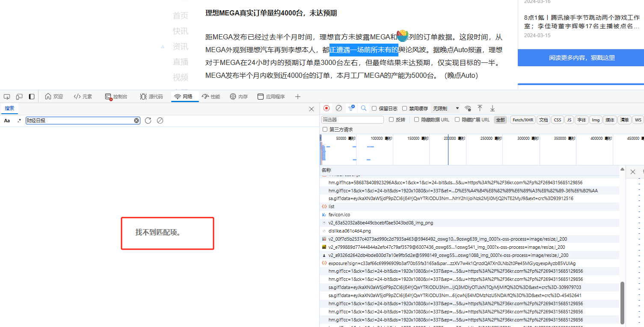644x327 pixels.
Task: Select the v2_63a52032a8be449cbcebf0ae5043bd08_img_png request
Action: coord(469,223)
